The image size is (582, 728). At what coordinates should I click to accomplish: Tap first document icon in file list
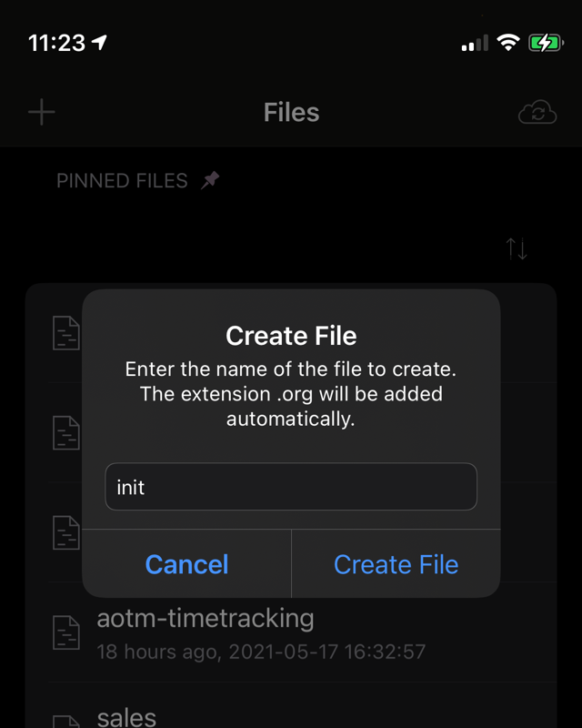pos(66,333)
